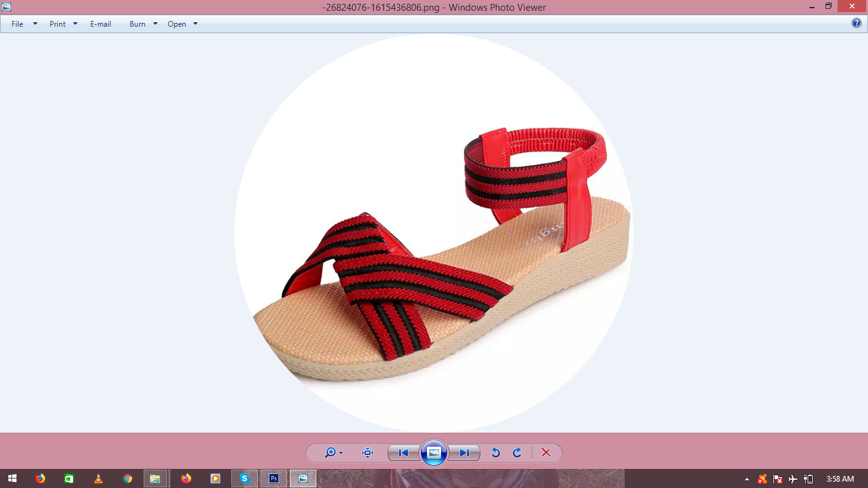Screen dimensions: 868x488
Task: Rotate the photo clockwise
Action: tap(517, 453)
